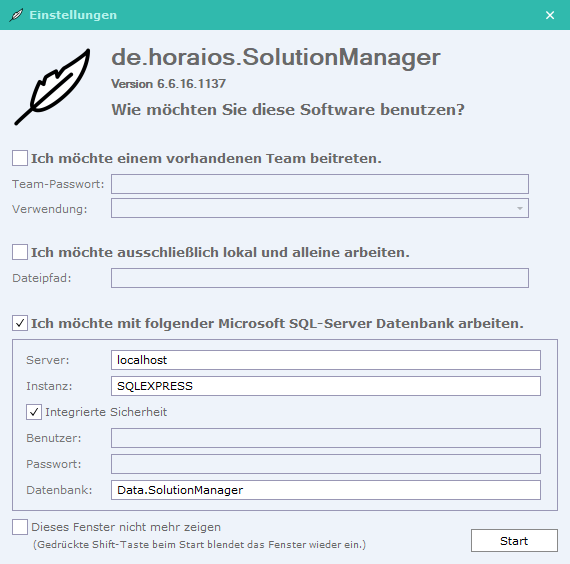Click the feather icon in title bar
This screenshot has height=564, width=570.
pyautogui.click(x=16, y=15)
